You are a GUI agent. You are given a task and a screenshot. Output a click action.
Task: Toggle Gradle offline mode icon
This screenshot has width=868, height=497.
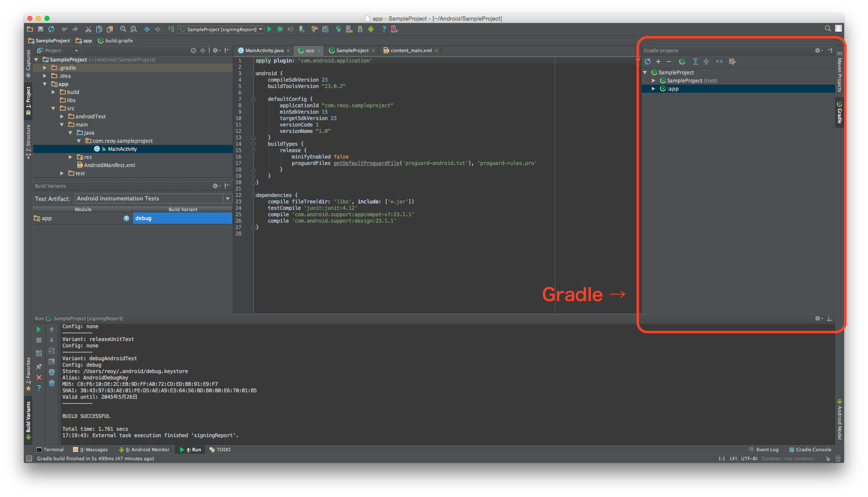[719, 62]
